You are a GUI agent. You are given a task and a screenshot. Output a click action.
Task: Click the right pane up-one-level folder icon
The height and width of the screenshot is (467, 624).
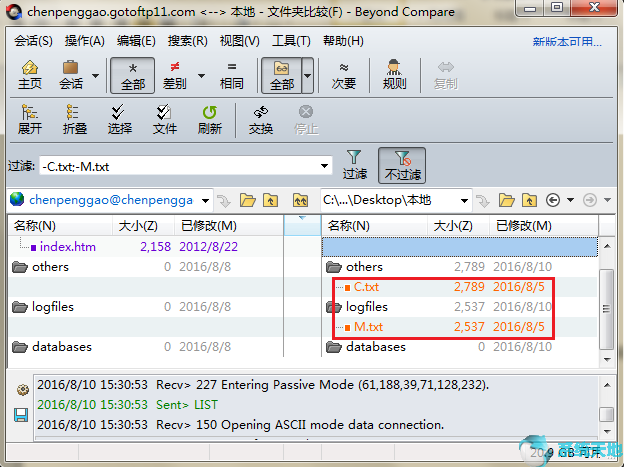(x=529, y=200)
